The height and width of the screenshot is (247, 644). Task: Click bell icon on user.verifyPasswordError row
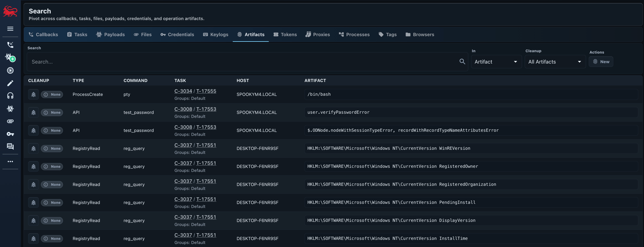(33, 113)
